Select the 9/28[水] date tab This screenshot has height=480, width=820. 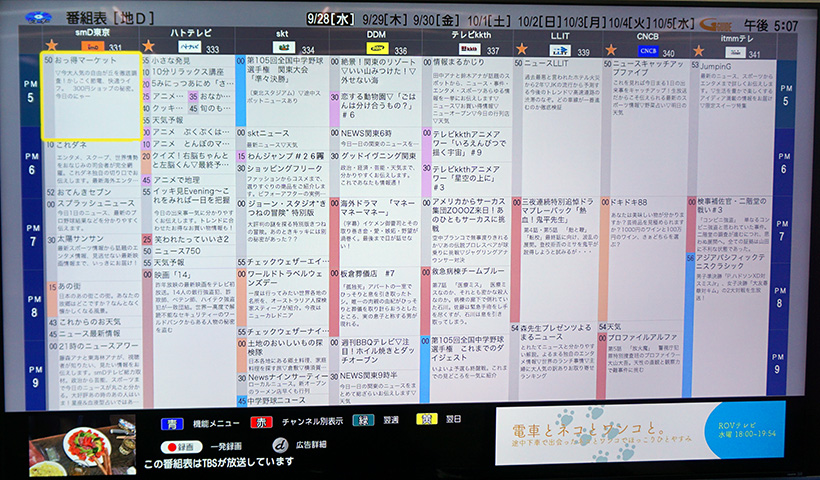[x=331, y=19]
